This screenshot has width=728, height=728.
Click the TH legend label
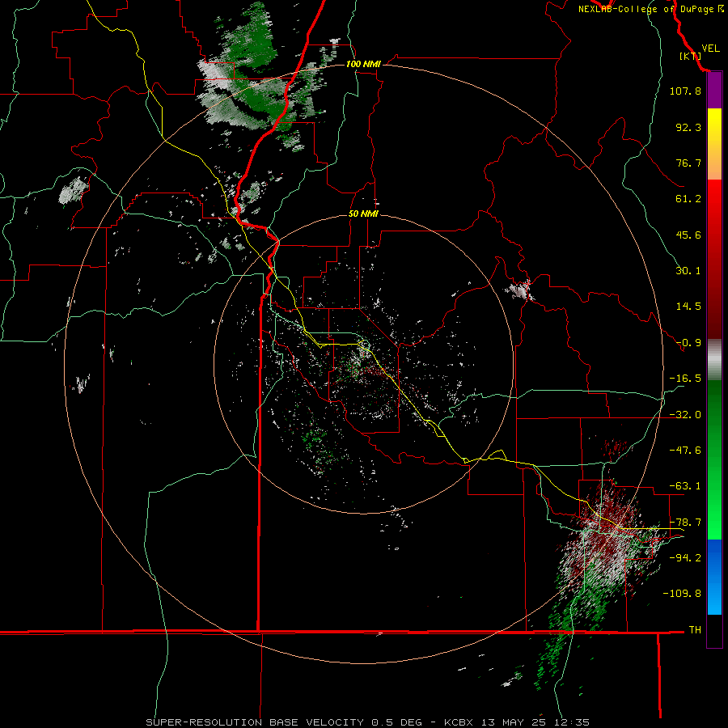pos(695,629)
